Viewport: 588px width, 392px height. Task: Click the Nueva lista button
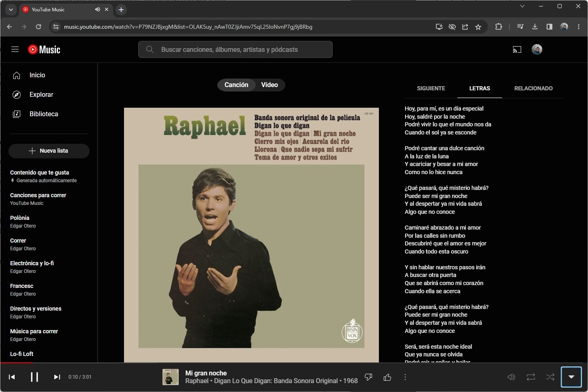[x=49, y=151]
